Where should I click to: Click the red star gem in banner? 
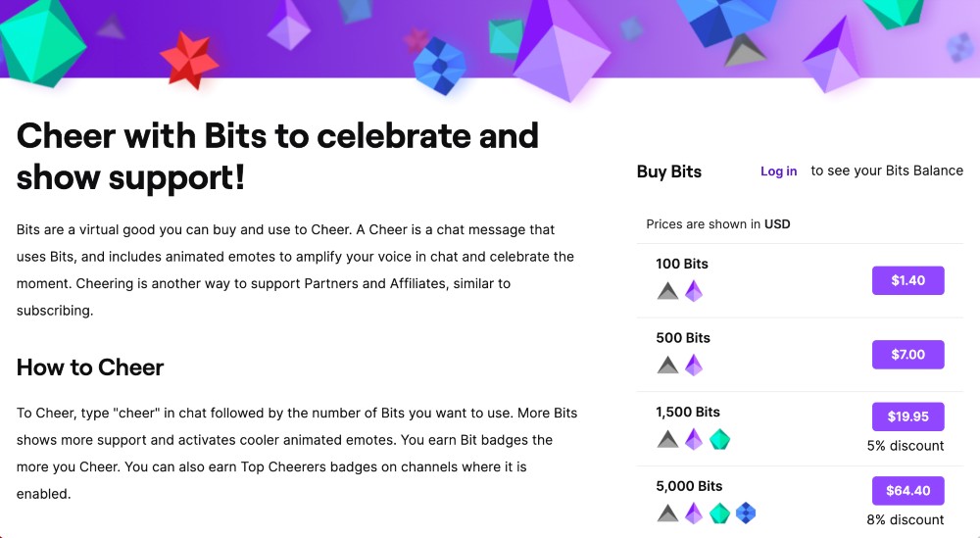188,61
